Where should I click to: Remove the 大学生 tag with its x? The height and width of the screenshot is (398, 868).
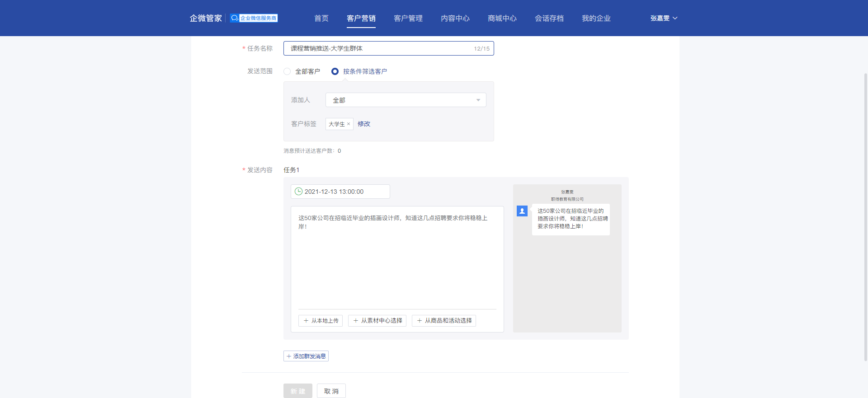coord(349,124)
